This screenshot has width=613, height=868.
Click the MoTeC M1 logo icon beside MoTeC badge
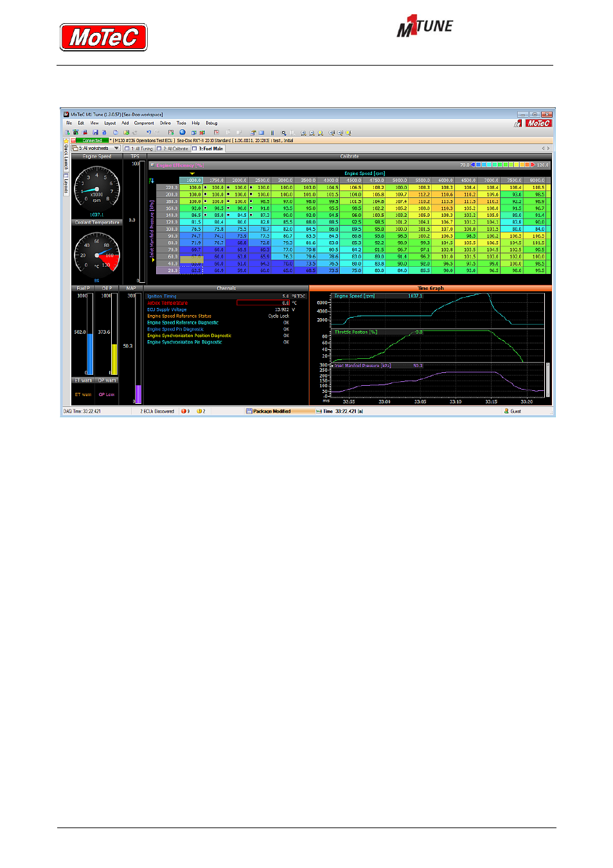coord(518,123)
